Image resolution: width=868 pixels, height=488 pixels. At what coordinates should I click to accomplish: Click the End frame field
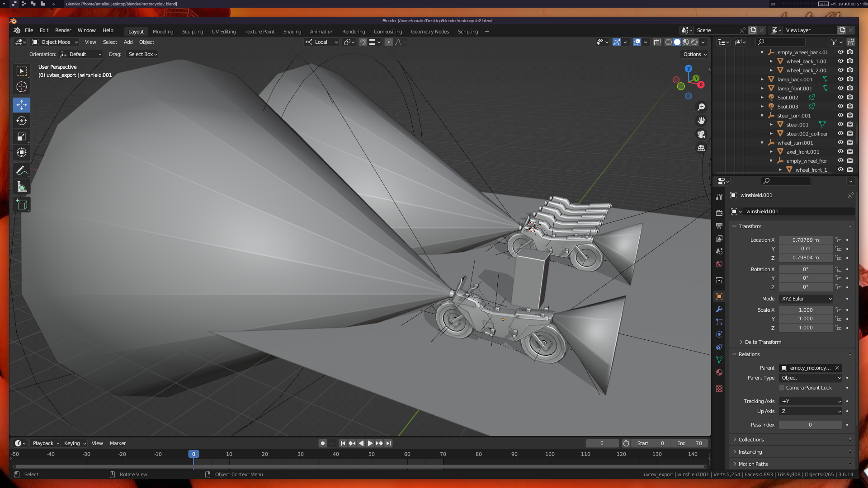pos(689,443)
